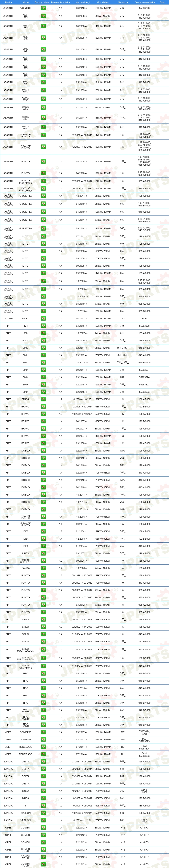Image resolution: width=169 pixels, height=868 pixels.
Task: Click fuel icon in Giulietta 110kW / 150KM row
Action: tap(43, 228)
